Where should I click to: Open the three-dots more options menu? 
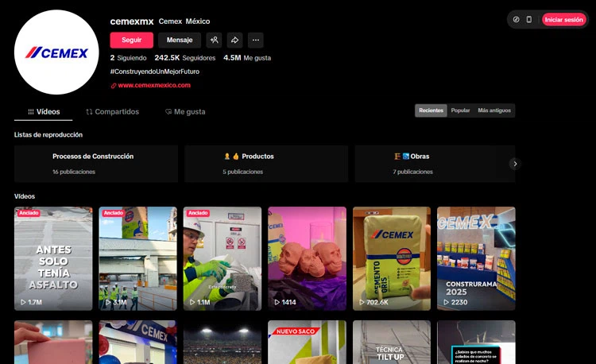tap(256, 40)
